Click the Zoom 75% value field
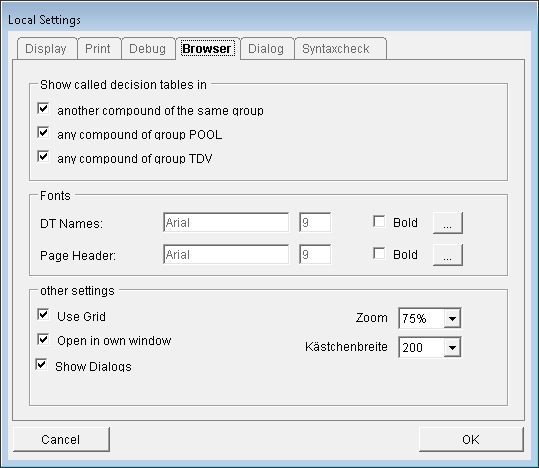The image size is (539, 468). click(421, 318)
